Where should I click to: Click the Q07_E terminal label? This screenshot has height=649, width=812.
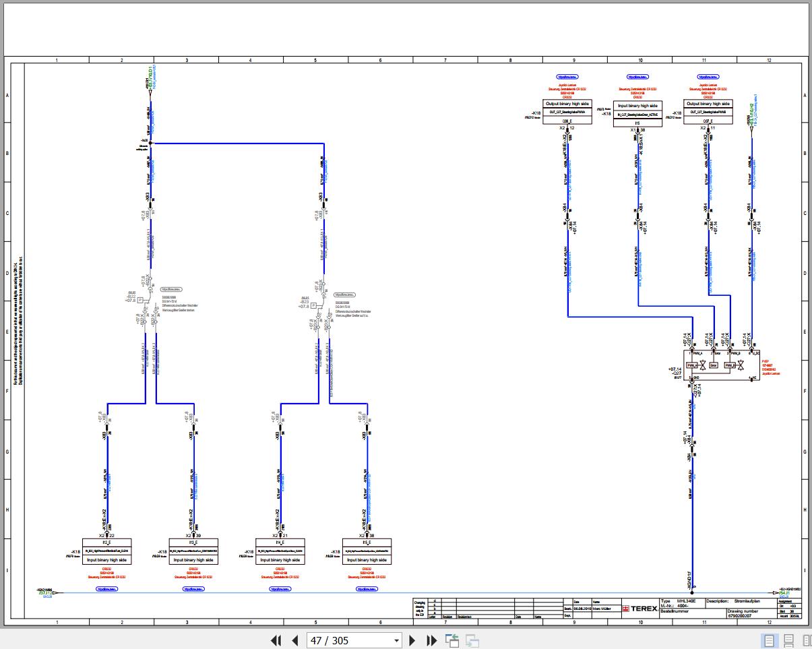[x=708, y=121]
